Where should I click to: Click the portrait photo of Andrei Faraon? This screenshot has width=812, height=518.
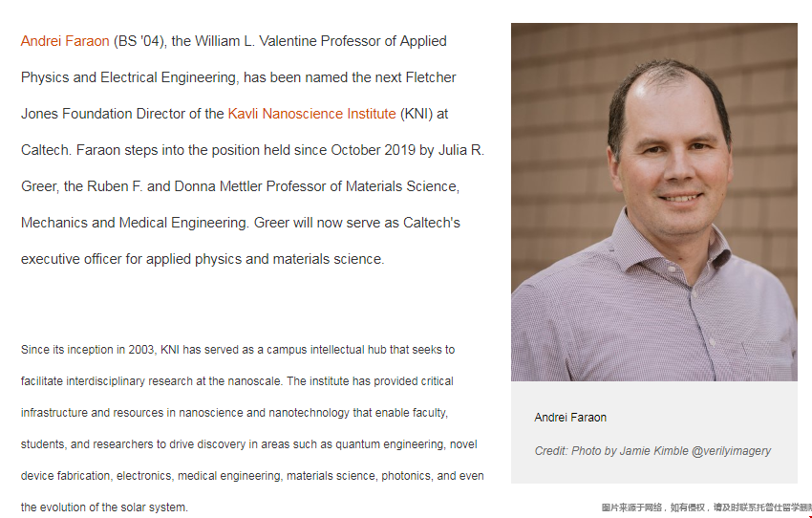(654, 202)
